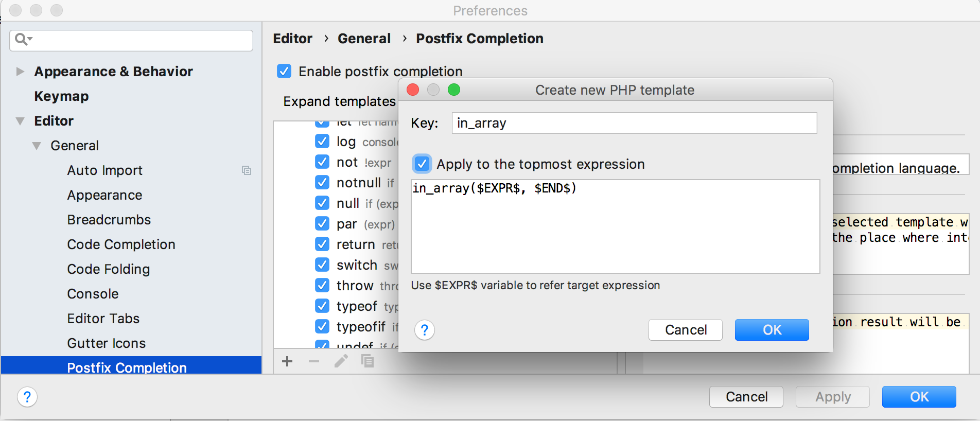Click OK in the PHP template dialog

(772, 330)
